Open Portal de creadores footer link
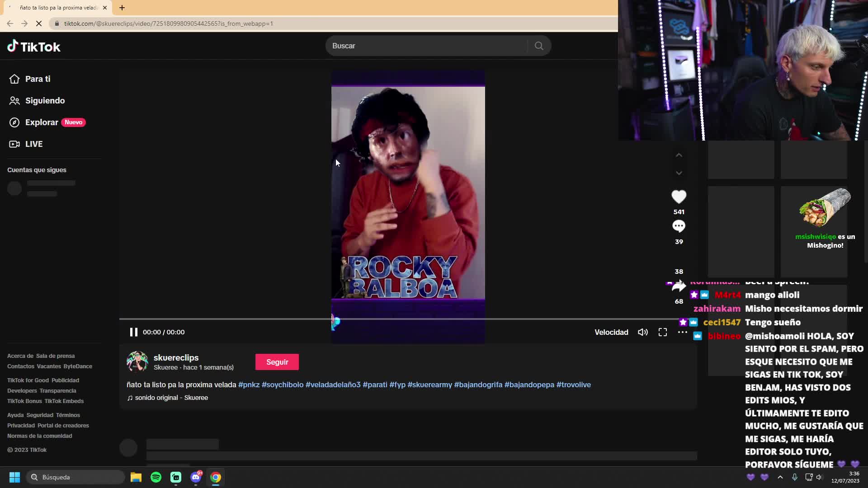 [63, 426]
